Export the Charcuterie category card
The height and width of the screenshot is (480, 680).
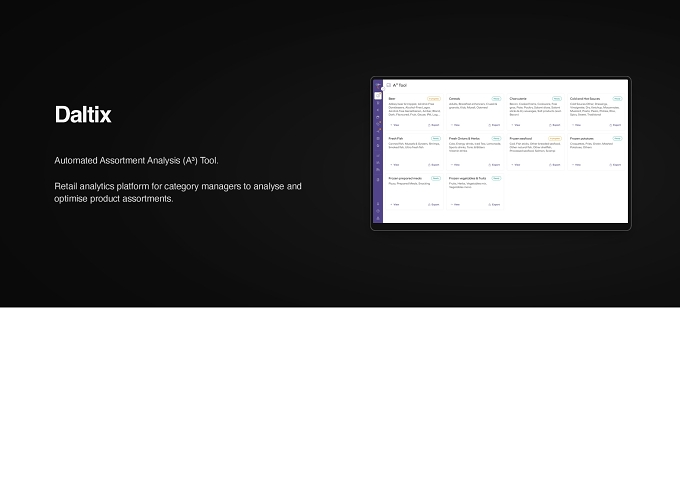[555, 125]
